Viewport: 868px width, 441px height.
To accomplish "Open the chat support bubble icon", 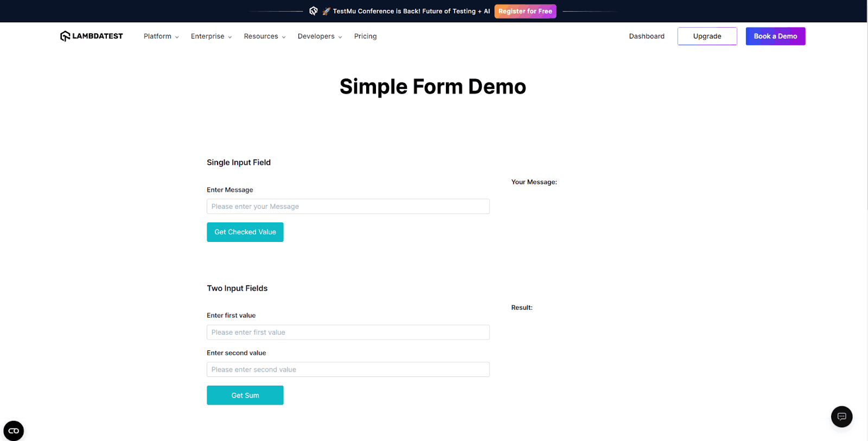I will (x=841, y=417).
